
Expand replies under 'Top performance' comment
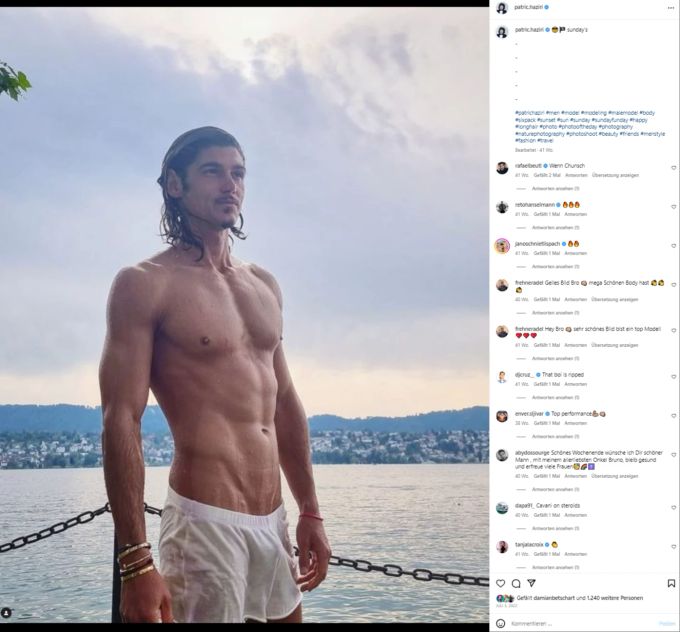point(556,436)
